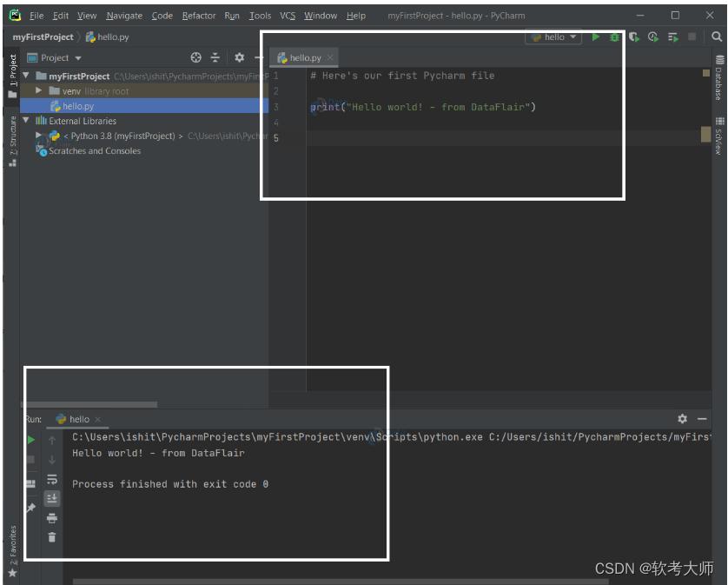The height and width of the screenshot is (585, 728).
Task: Click myFirstProject in the breadcrumb bar
Action: coord(43,37)
